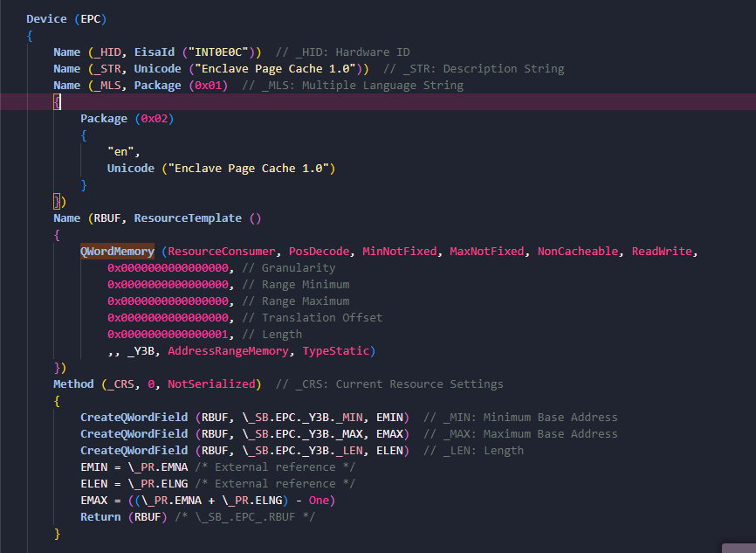
Task: Click the Return statement keyword
Action: 100,517
